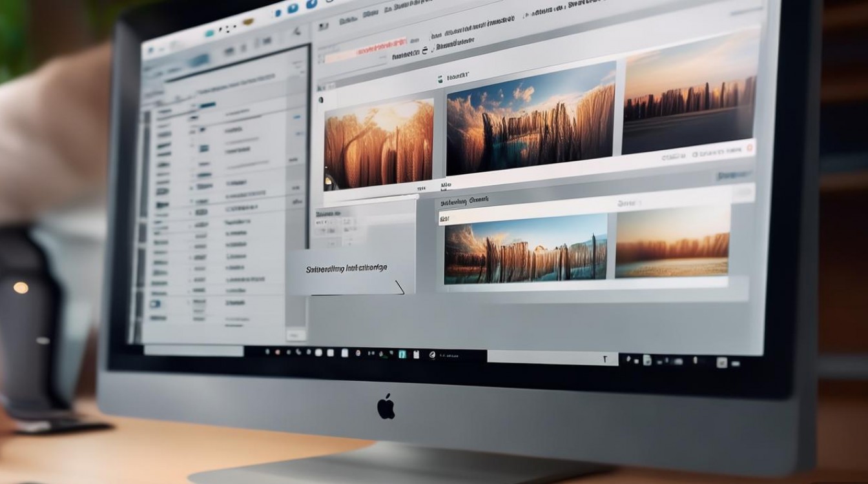Select the blue highlighted row in left list

(207, 105)
